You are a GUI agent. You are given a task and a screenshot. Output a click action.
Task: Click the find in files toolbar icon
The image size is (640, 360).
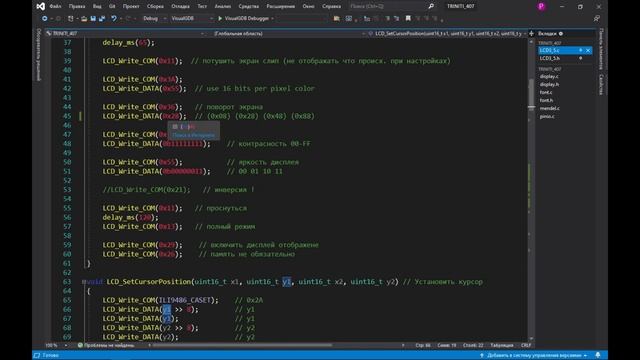[336, 18]
